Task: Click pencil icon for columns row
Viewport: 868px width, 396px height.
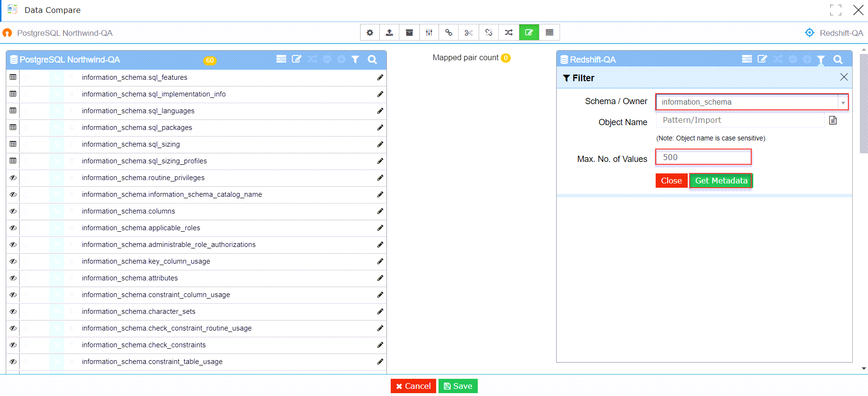Action: coord(380,211)
